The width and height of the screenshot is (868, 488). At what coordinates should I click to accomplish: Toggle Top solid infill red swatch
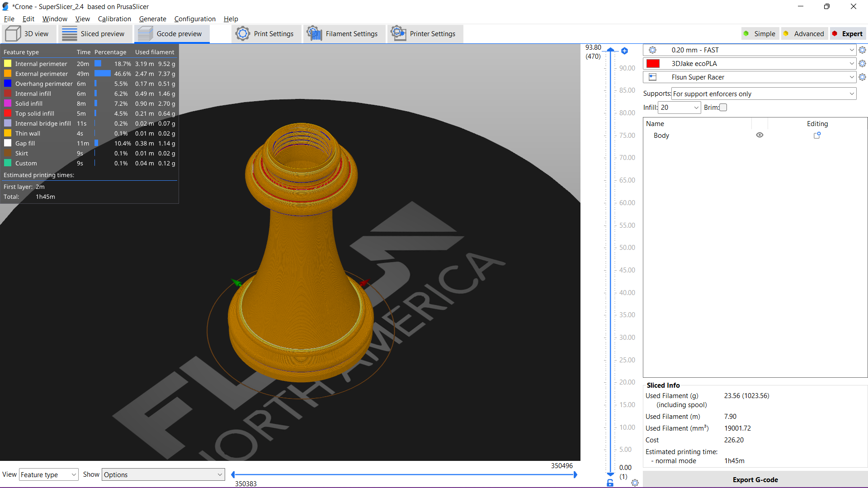point(8,113)
